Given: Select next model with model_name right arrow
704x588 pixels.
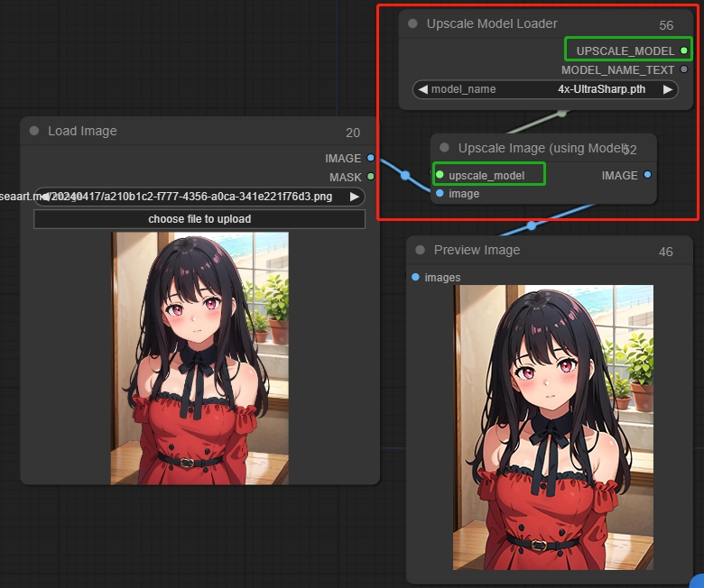Looking at the screenshot, I should (668, 89).
